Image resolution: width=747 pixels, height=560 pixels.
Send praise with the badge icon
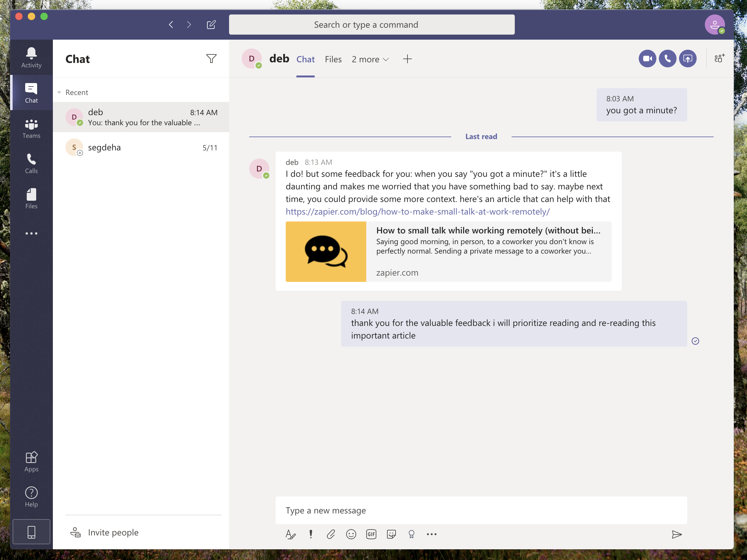pyautogui.click(x=411, y=534)
